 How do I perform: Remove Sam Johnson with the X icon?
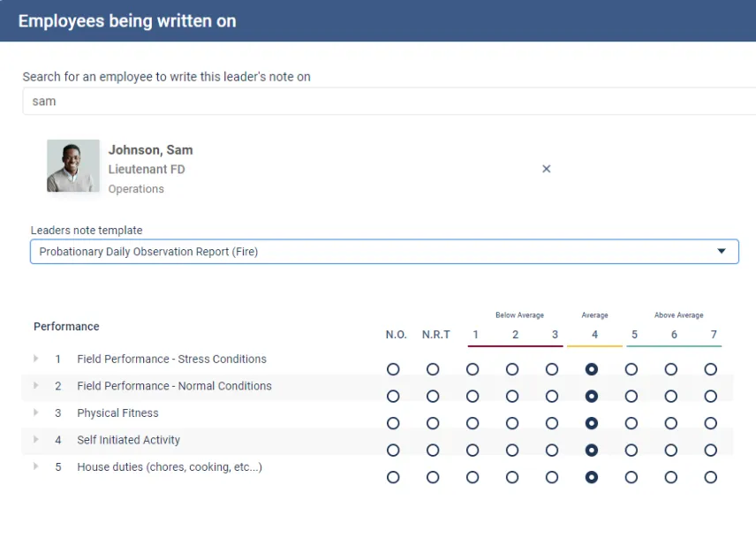(x=546, y=169)
